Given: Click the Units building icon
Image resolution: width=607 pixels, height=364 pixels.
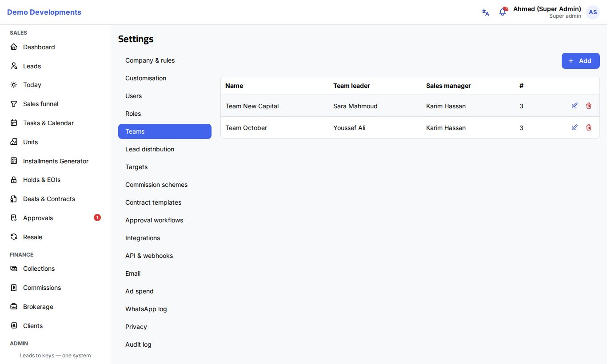Looking at the screenshot, I should pyautogui.click(x=14, y=142).
